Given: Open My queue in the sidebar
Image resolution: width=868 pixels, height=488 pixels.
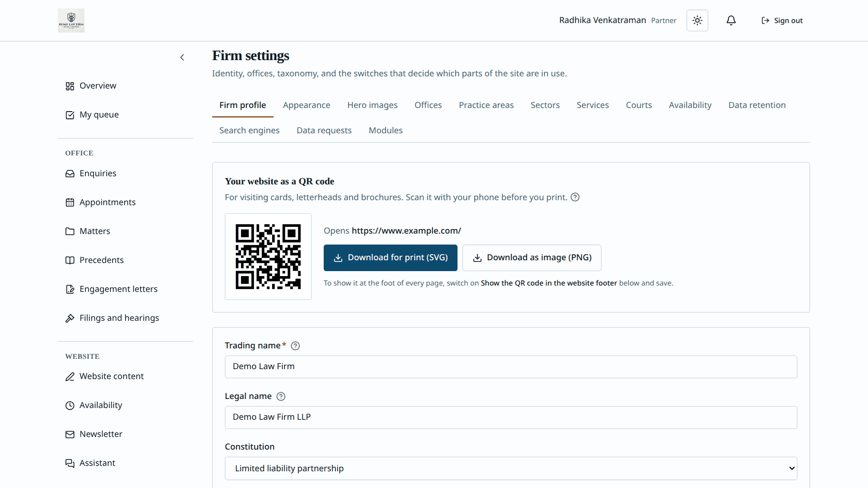Looking at the screenshot, I should (125, 115).
